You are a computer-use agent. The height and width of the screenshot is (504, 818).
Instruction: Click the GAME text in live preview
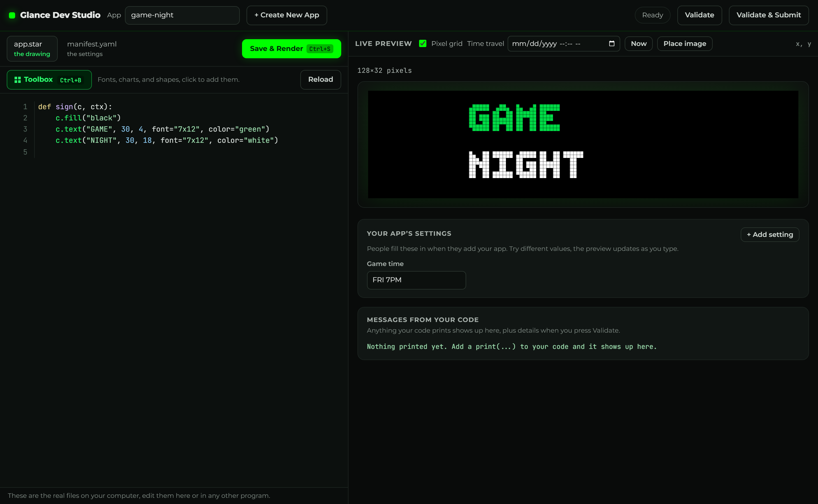coord(514,118)
